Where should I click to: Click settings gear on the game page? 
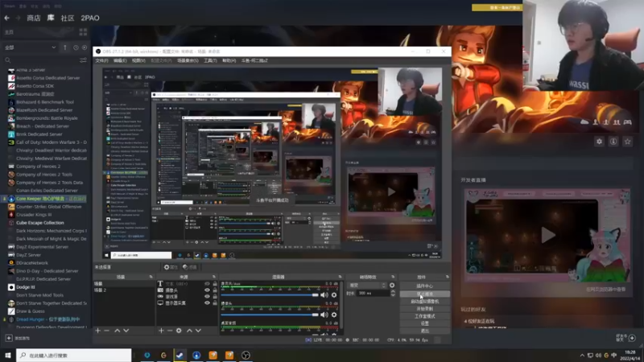(x=599, y=142)
